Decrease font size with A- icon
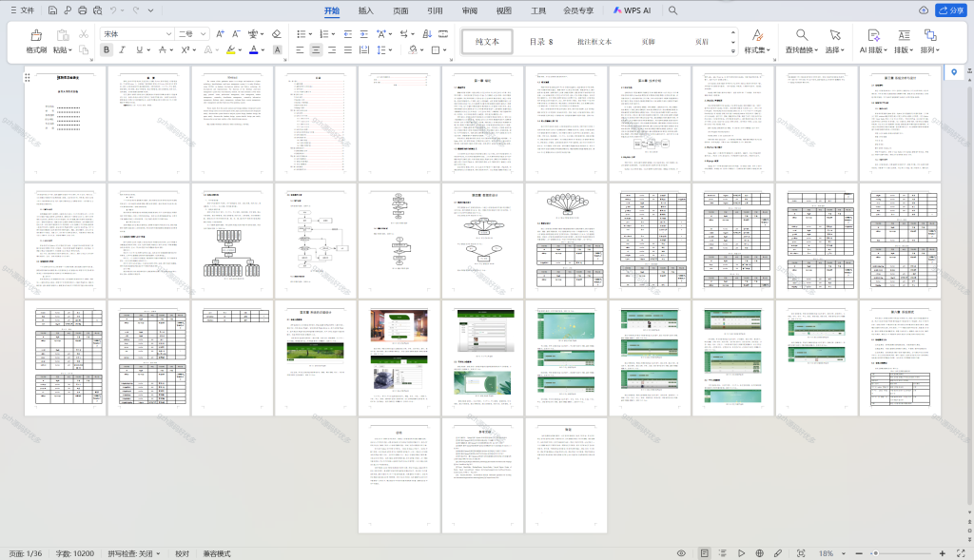Viewport: 974px width, 560px height. (236, 34)
